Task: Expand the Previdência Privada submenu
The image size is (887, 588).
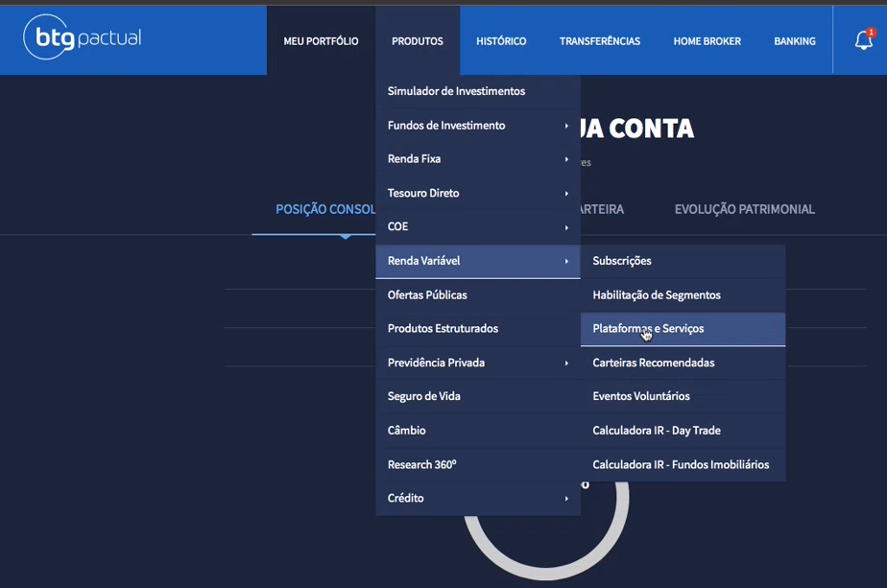Action: tap(478, 363)
